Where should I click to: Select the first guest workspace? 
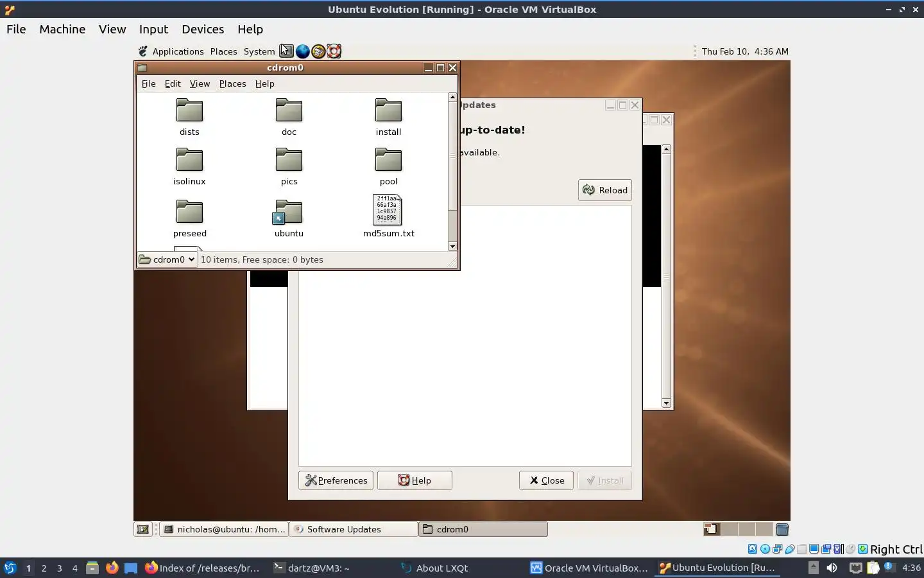click(712, 529)
